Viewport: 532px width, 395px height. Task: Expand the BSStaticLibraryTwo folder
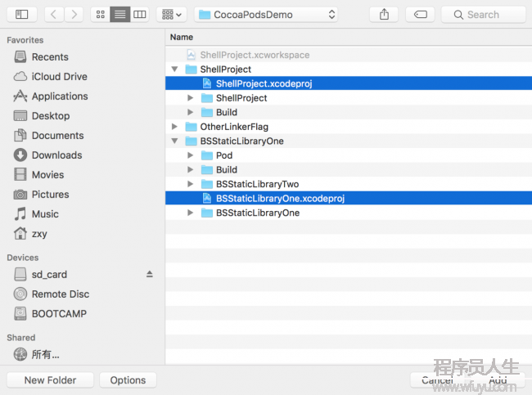tap(191, 184)
